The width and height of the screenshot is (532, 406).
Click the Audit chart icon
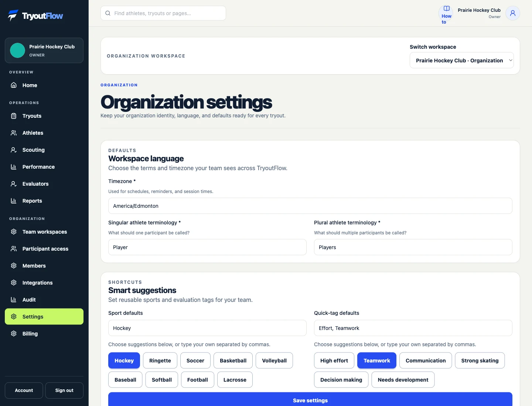(x=14, y=300)
